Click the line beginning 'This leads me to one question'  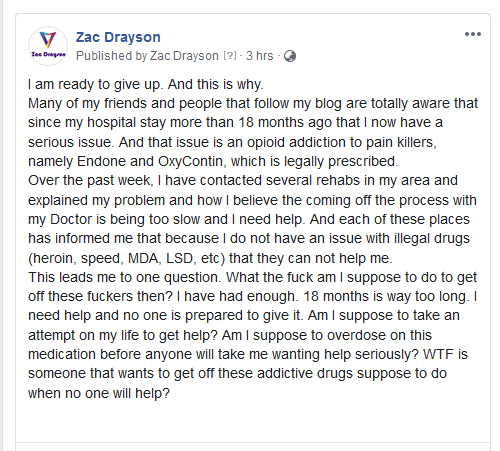pos(253,277)
